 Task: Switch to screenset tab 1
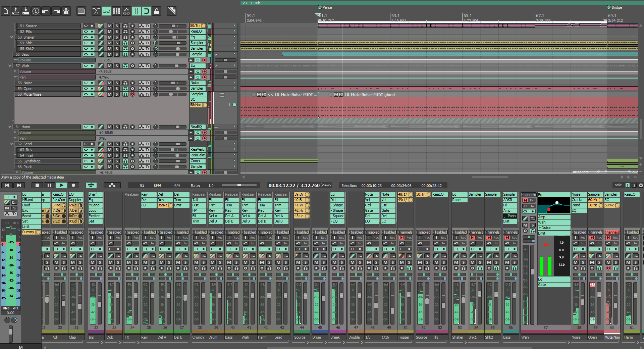pos(628,185)
